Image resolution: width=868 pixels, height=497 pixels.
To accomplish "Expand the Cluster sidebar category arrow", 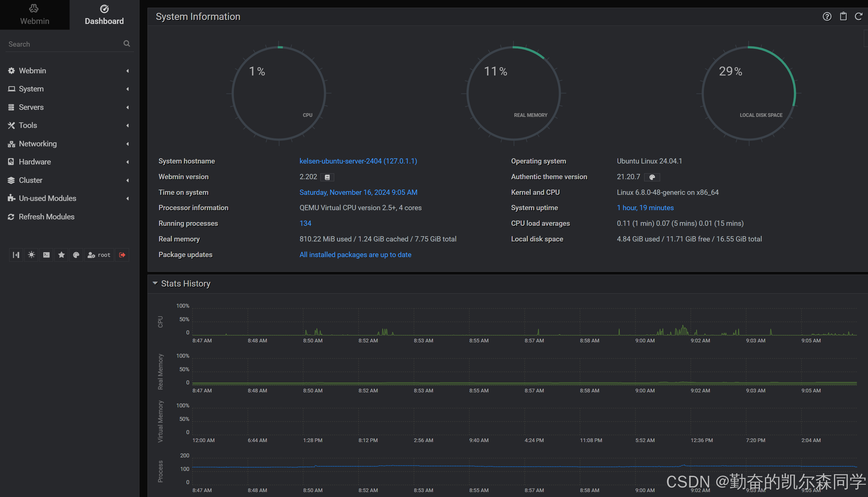I will (x=128, y=180).
